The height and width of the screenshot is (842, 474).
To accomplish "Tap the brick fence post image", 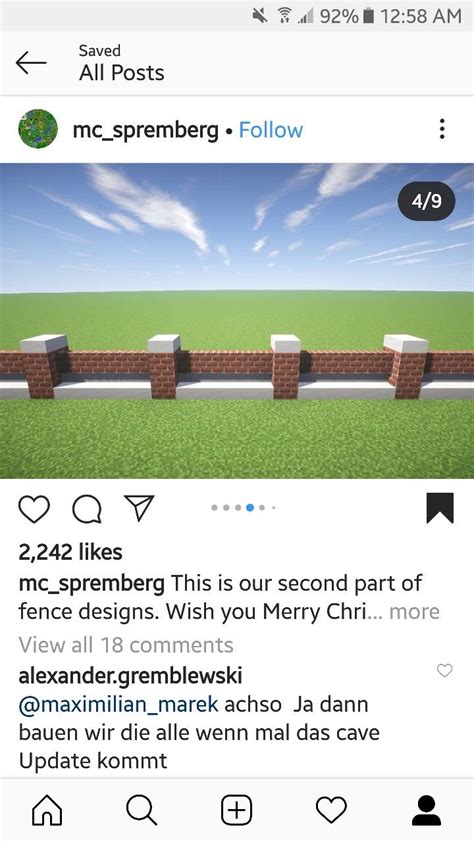I will (237, 321).
